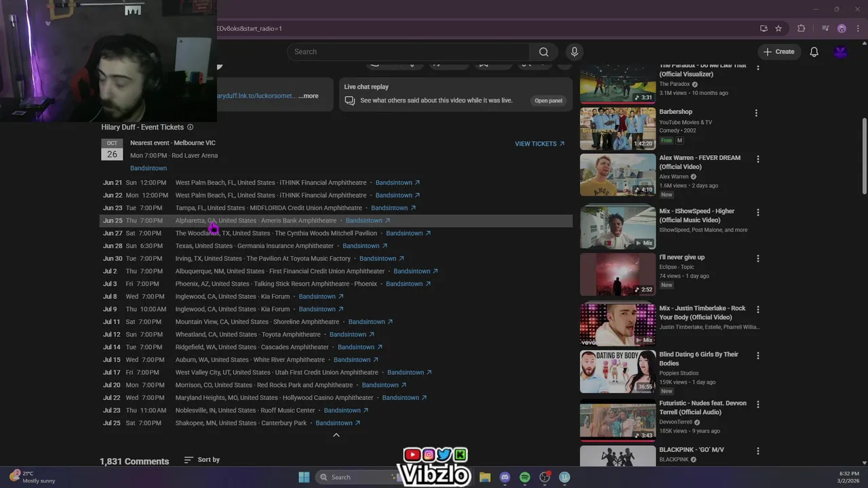Open Spotify from the taskbar
The height and width of the screenshot is (488, 868).
coord(525,477)
